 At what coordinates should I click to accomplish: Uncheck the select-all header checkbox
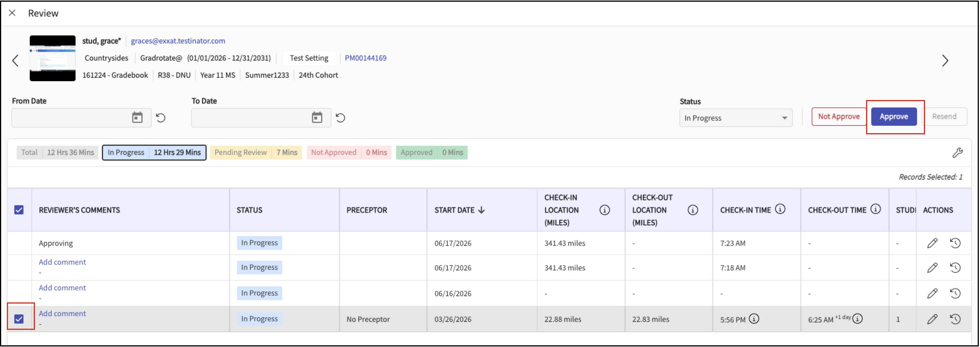[19, 210]
